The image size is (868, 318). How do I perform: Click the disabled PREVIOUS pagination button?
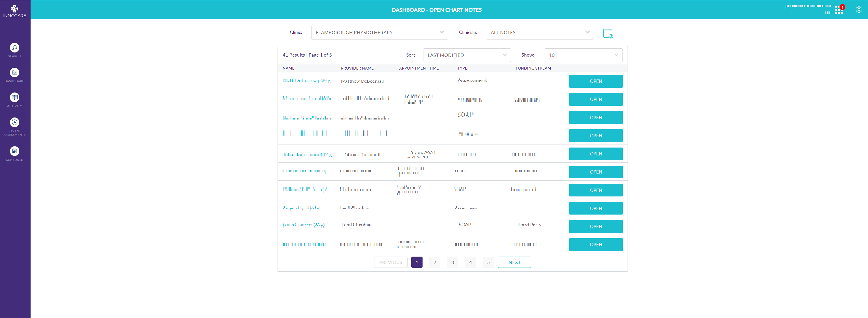(390, 262)
